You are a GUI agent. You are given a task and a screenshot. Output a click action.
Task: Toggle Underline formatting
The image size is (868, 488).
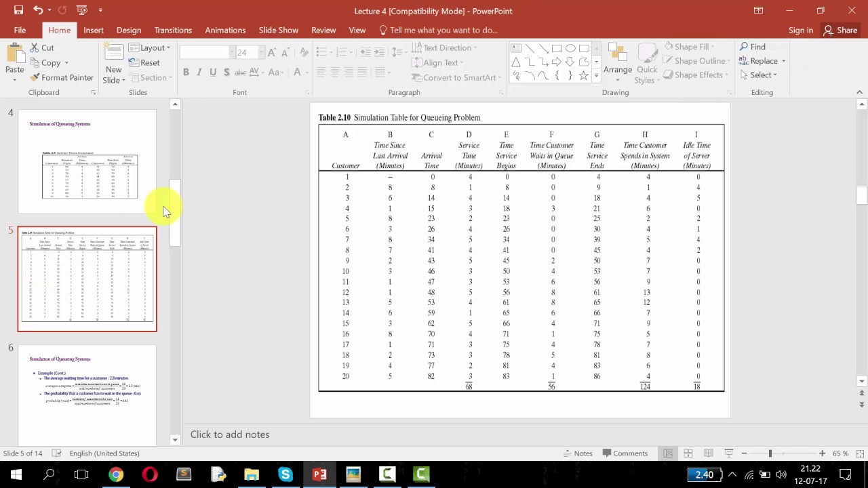[x=213, y=72]
